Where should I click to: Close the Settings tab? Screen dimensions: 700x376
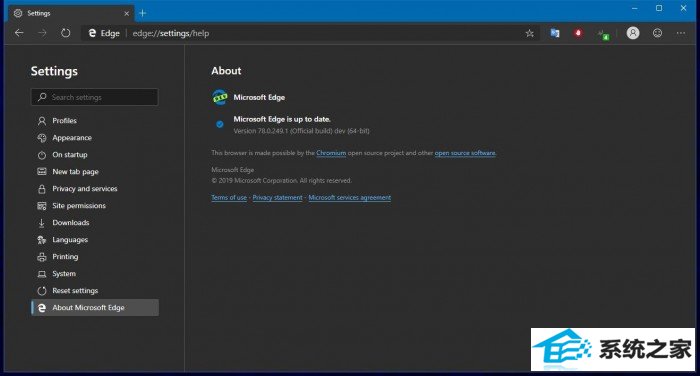pyautogui.click(x=126, y=13)
